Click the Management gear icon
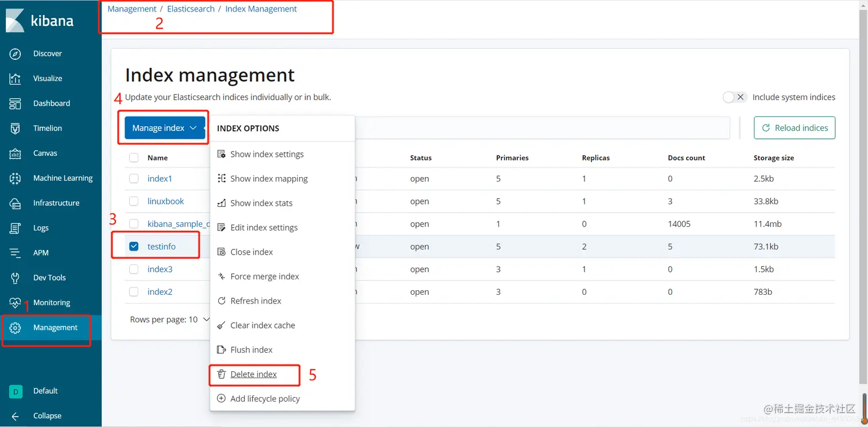 point(15,328)
